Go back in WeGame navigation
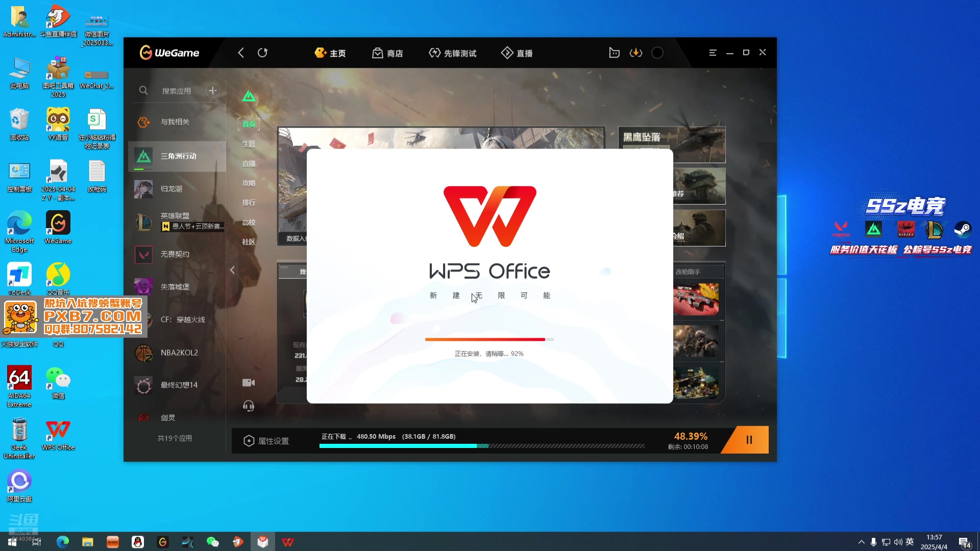The width and height of the screenshot is (980, 551). tap(241, 53)
